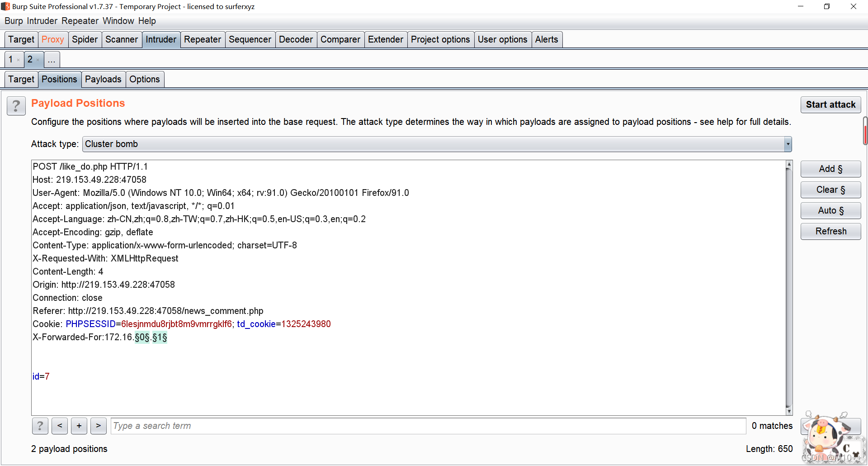Screen dimensions: 868x466
Task: Open Project options tab
Action: point(440,39)
